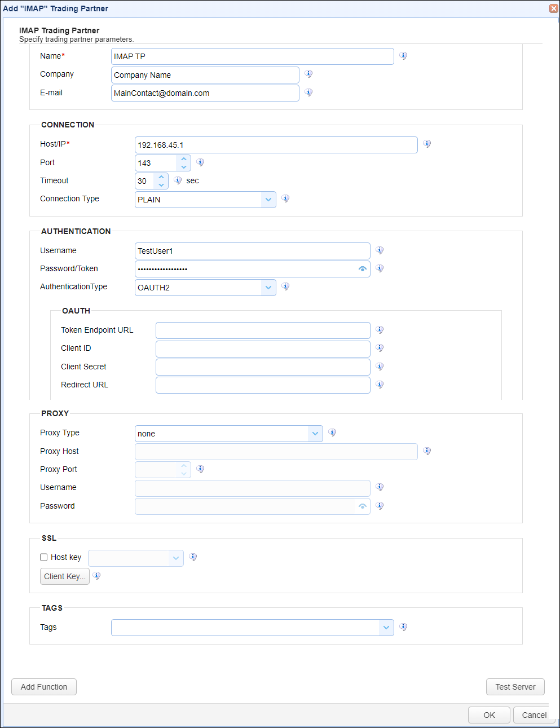Increase the Port value with up arrow
The width and height of the screenshot is (560, 728).
point(184,159)
